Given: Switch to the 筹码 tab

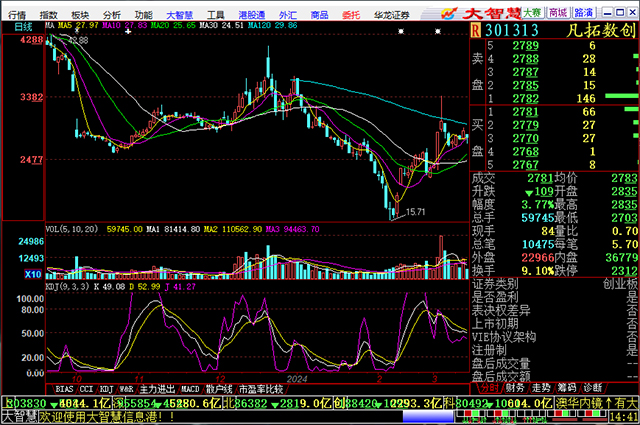Looking at the screenshot, I should point(567,387).
